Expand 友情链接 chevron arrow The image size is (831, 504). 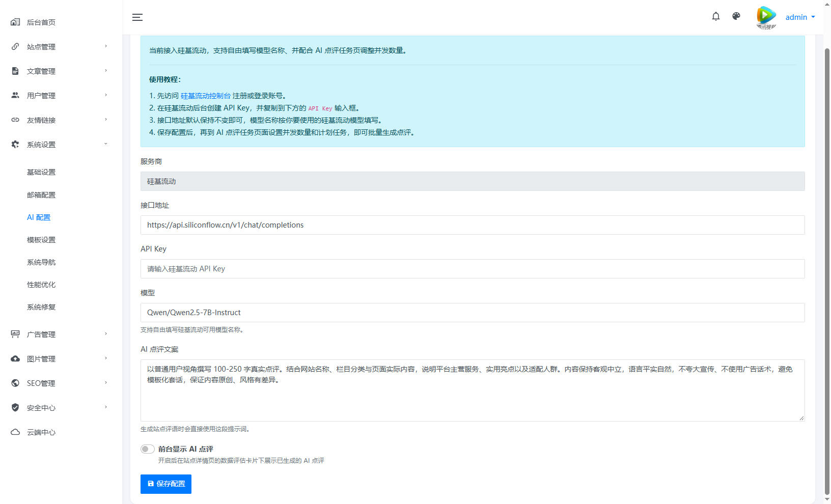click(x=106, y=120)
